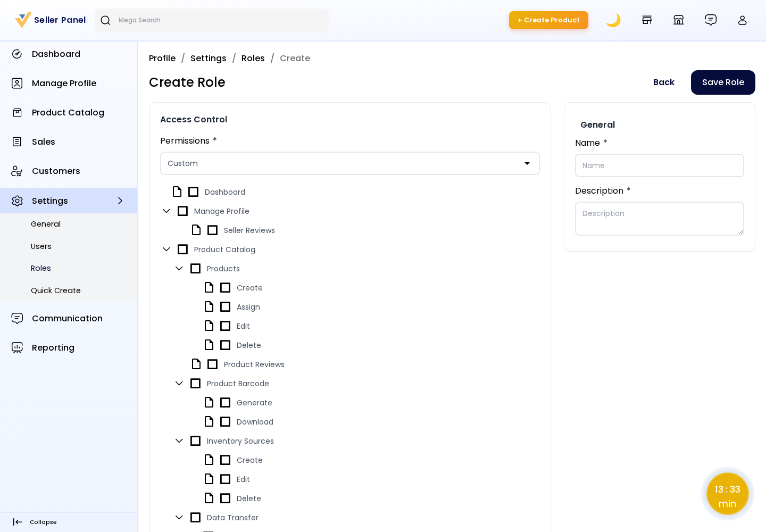Check the Create checkbox under Products
The image size is (766, 532).
pyautogui.click(x=226, y=287)
